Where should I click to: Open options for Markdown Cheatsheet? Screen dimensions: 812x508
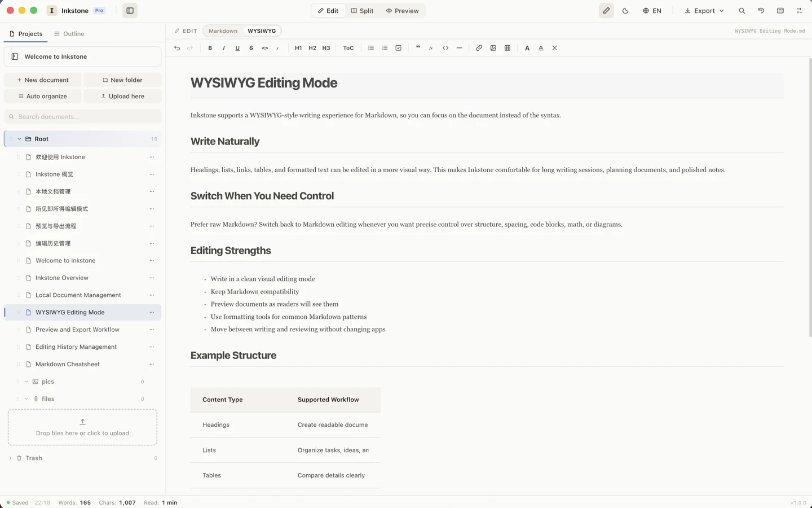152,364
